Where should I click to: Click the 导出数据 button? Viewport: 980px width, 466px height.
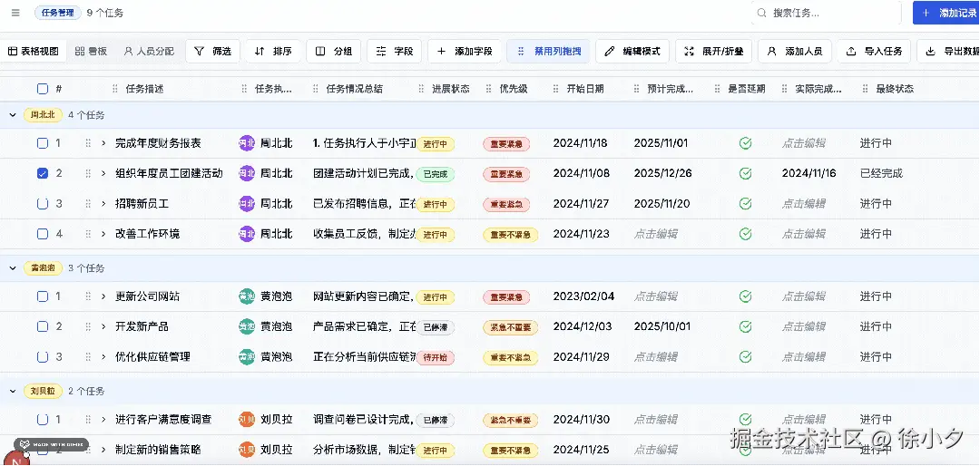point(950,51)
